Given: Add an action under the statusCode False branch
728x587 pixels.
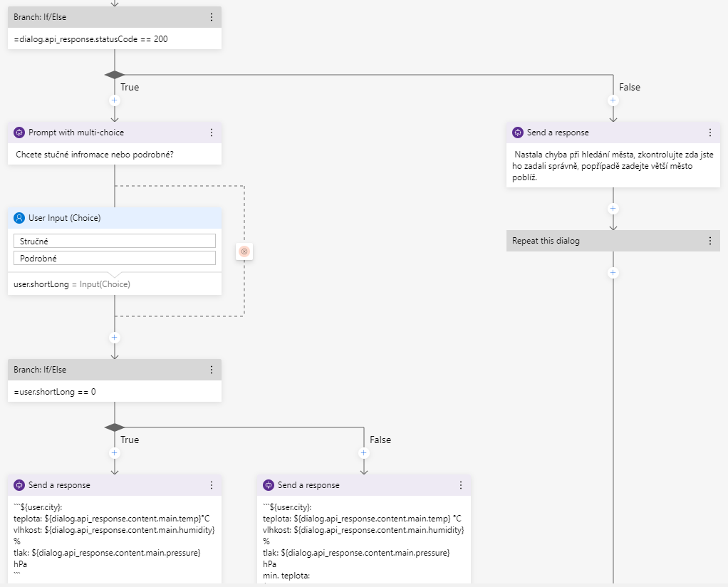Looking at the screenshot, I should coord(613,100).
